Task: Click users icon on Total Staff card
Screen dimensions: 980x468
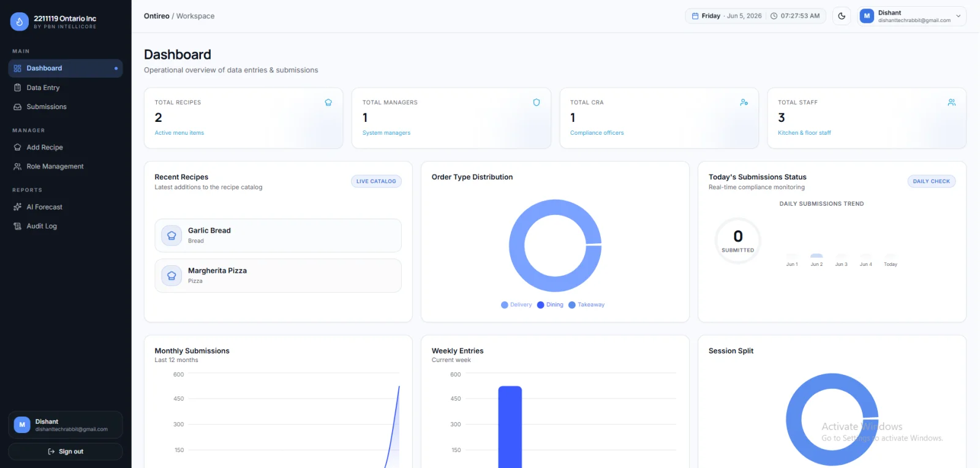Action: click(x=951, y=102)
